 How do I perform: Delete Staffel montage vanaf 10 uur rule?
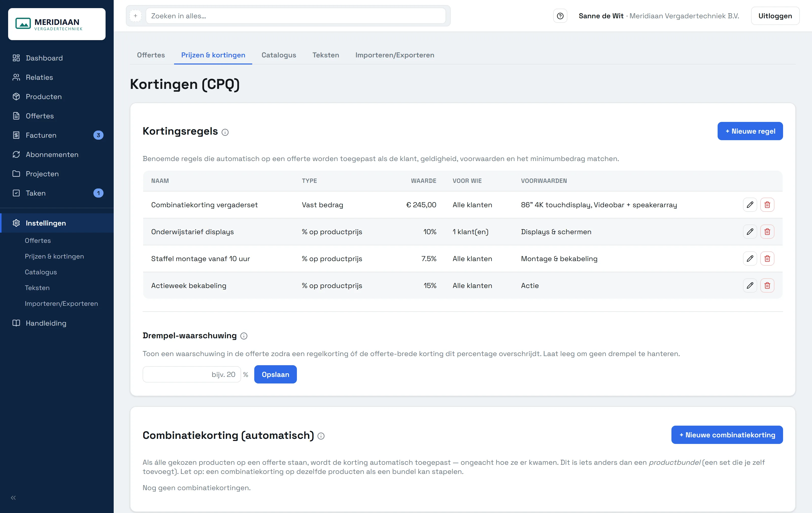(x=767, y=259)
